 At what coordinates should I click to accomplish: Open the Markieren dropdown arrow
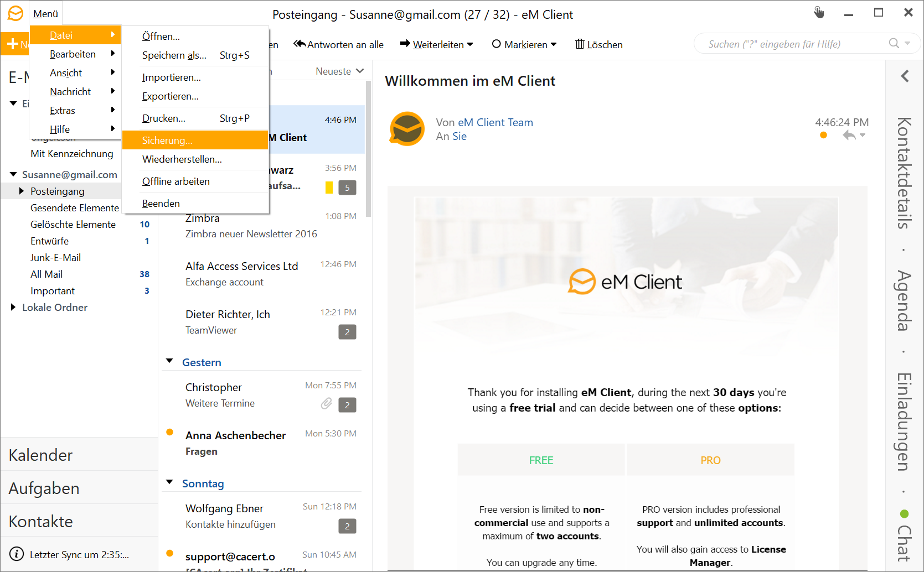554,44
